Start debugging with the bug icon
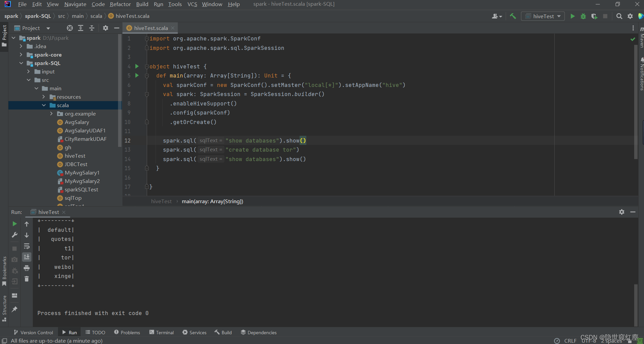 (583, 16)
